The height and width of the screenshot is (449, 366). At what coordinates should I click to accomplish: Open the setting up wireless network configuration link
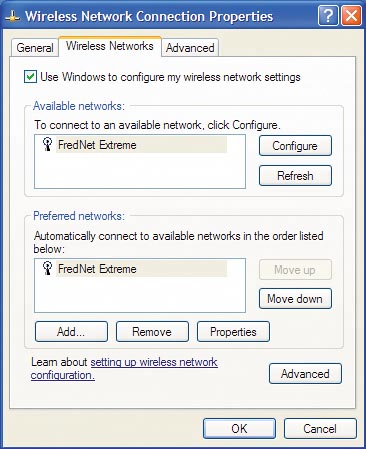click(124, 369)
